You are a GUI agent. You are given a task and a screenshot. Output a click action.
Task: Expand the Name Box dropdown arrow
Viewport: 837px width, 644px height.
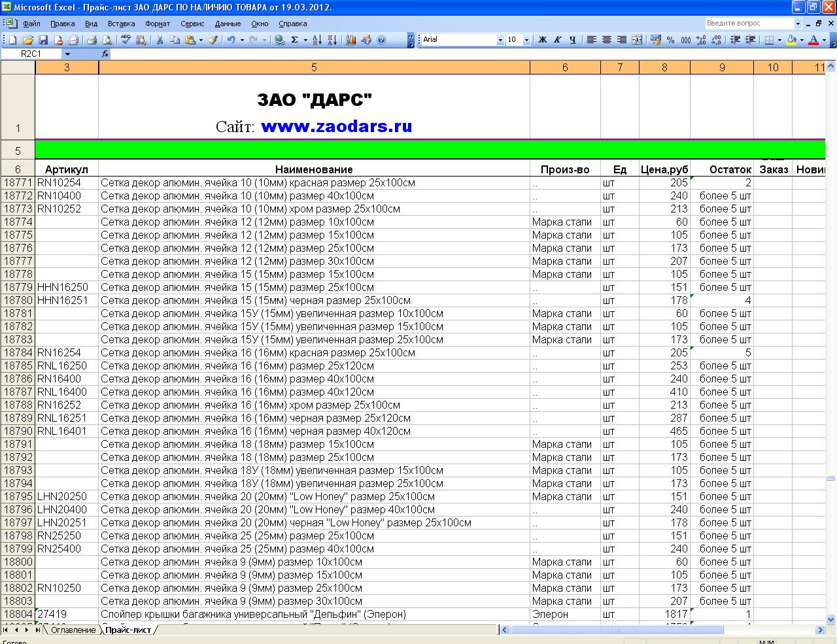pos(67,54)
